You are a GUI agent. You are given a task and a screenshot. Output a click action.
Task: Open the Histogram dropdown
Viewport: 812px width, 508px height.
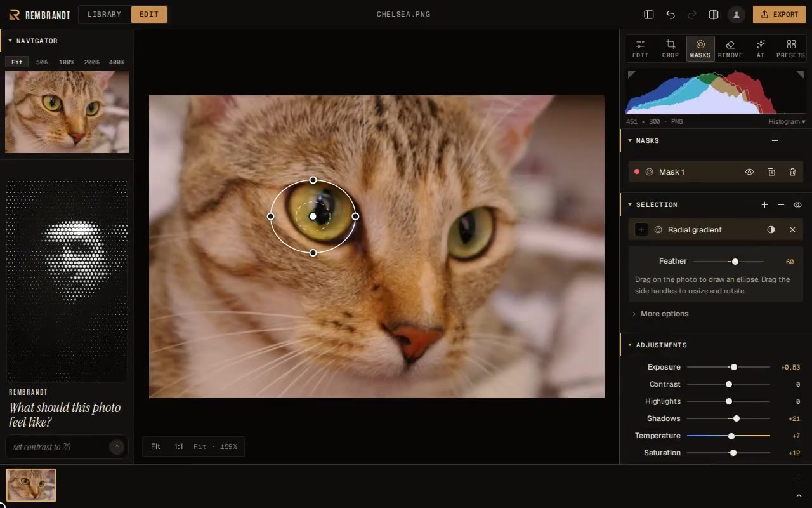pyautogui.click(x=787, y=122)
